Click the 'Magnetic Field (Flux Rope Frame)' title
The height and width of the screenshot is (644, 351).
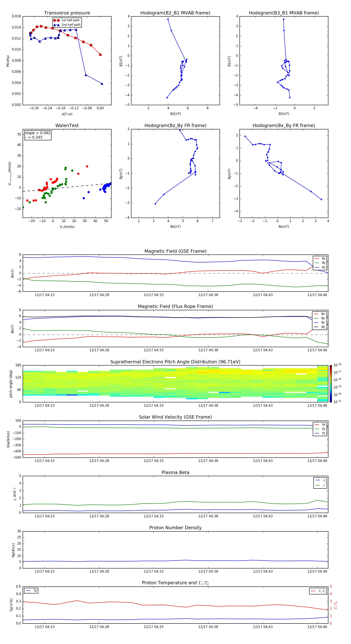coord(175,307)
